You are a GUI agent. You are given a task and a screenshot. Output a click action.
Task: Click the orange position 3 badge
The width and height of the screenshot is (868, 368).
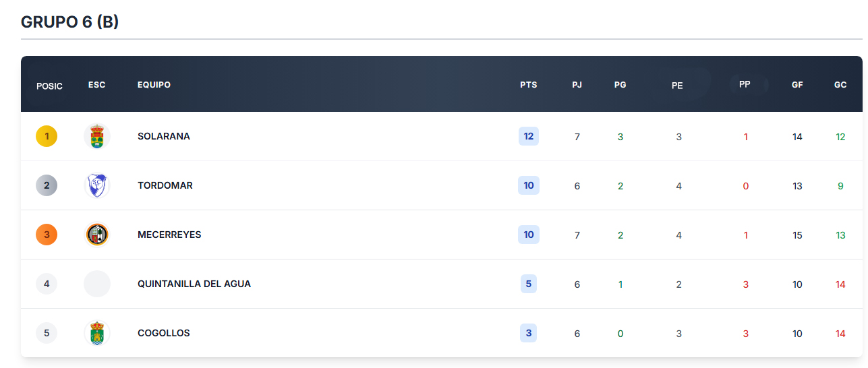point(47,235)
